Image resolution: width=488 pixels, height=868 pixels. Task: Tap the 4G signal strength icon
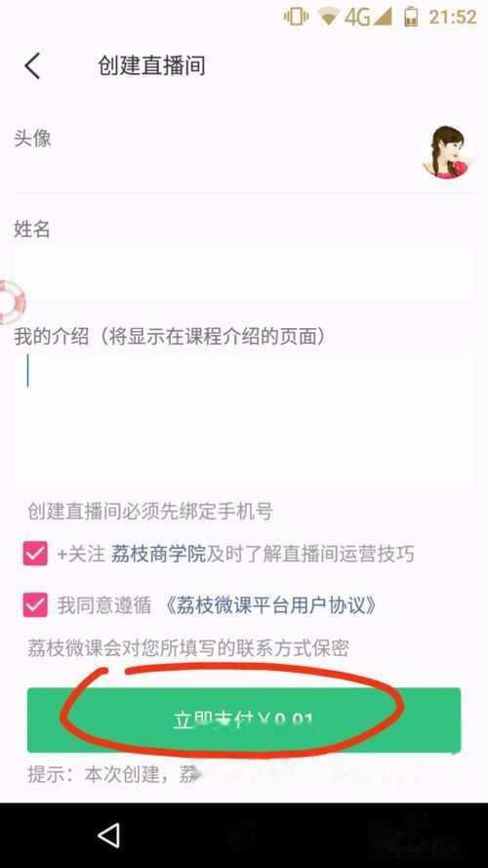click(x=367, y=18)
